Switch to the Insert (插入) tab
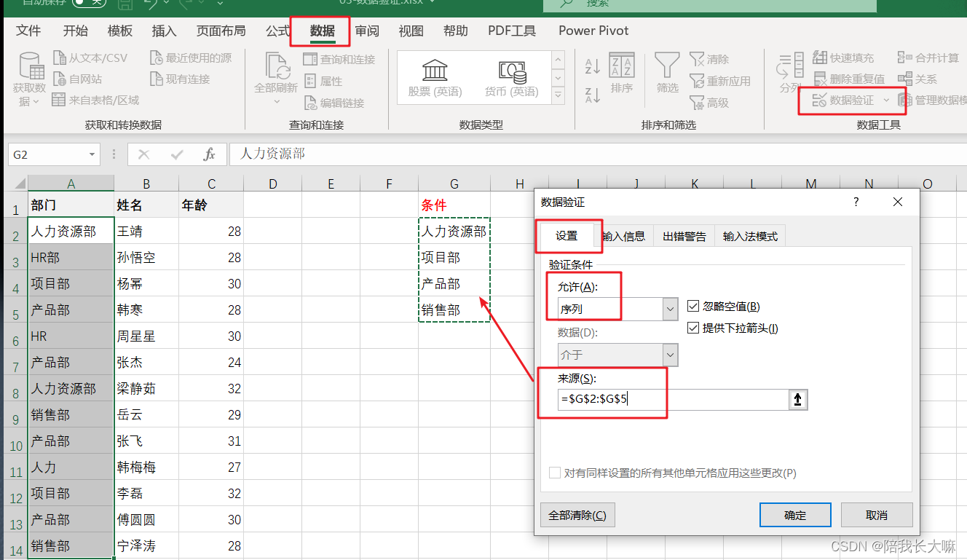 pos(164,31)
